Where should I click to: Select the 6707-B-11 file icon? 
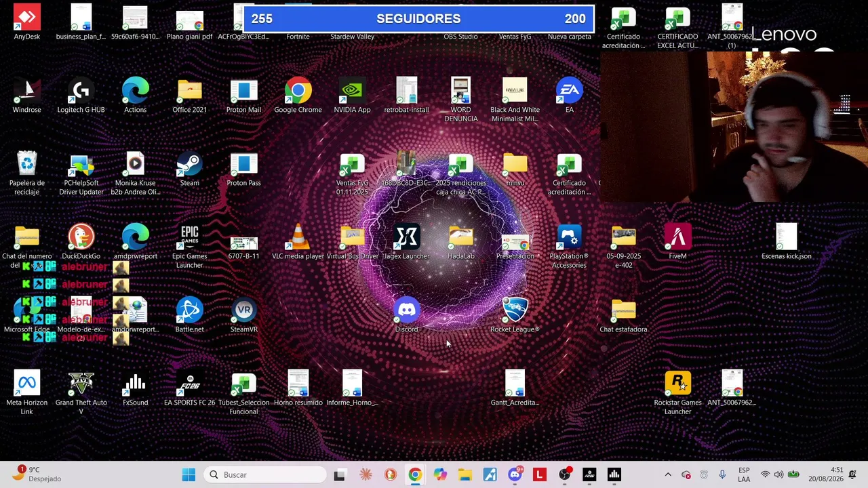(243, 242)
